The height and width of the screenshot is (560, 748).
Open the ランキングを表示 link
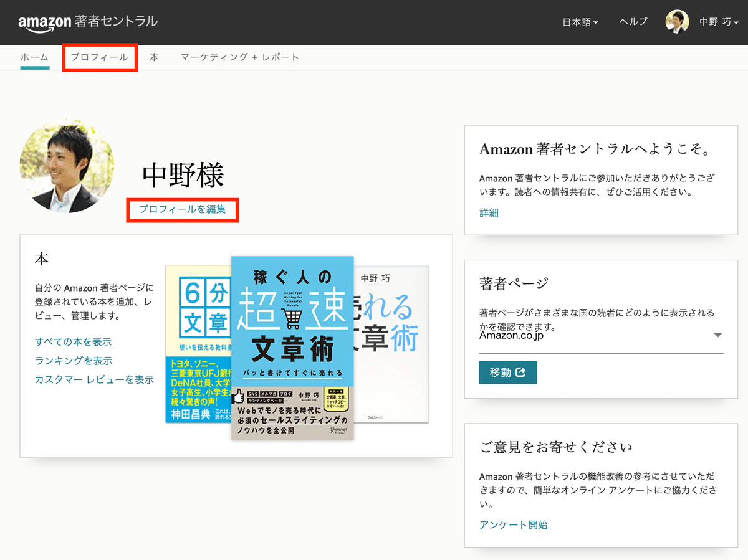pyautogui.click(x=74, y=361)
